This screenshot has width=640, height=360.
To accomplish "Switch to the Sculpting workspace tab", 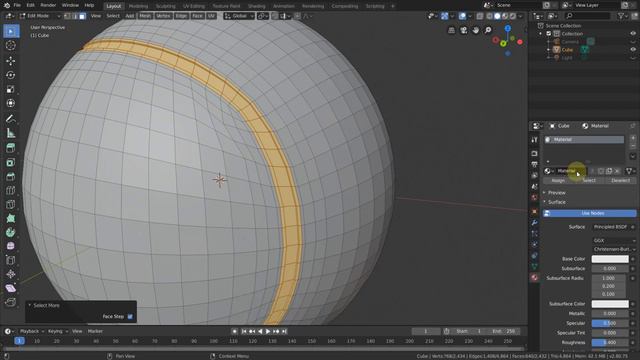I will 166,6.
